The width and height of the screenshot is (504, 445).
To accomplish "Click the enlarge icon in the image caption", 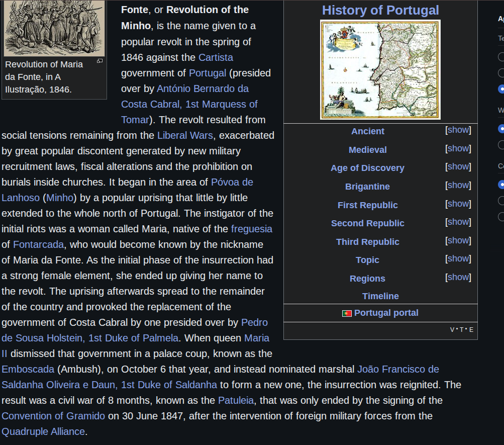I will (x=100, y=61).
